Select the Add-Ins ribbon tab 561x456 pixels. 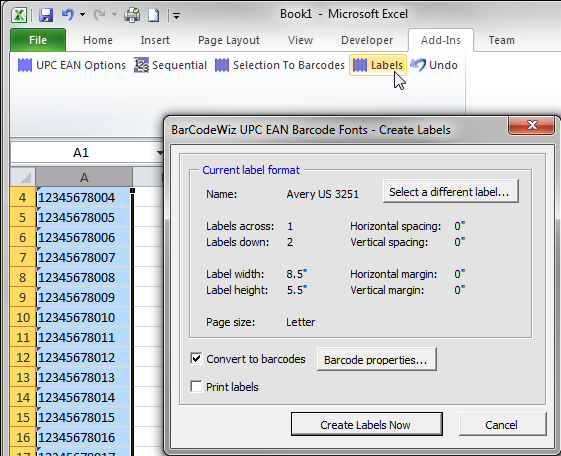point(441,40)
